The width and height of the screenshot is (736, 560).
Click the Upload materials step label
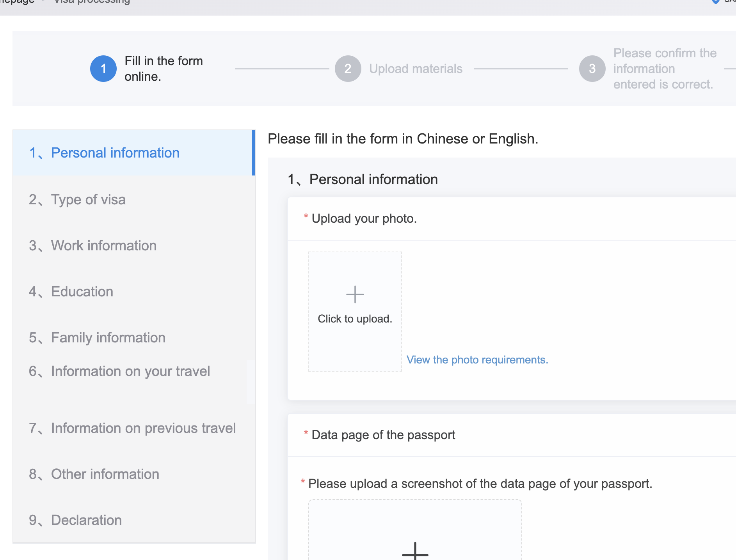pos(416,69)
